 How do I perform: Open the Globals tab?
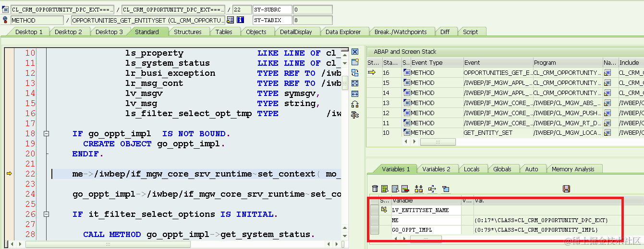pyautogui.click(x=502, y=169)
